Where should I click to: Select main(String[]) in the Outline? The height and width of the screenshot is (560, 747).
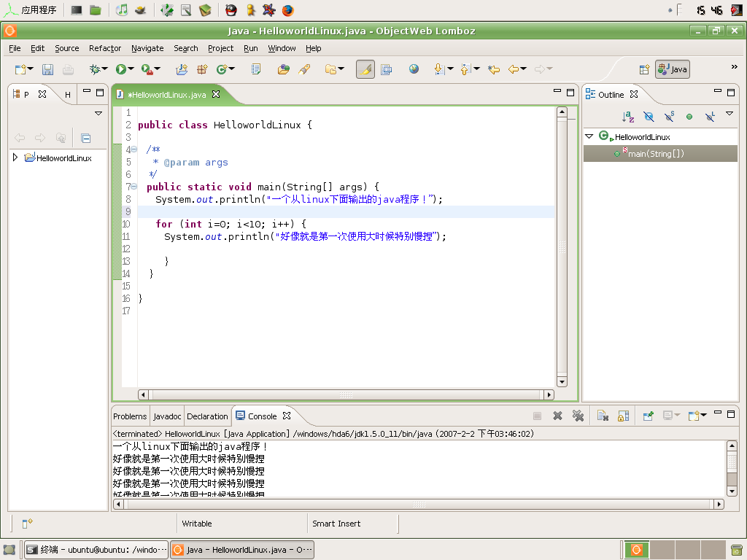click(x=660, y=153)
